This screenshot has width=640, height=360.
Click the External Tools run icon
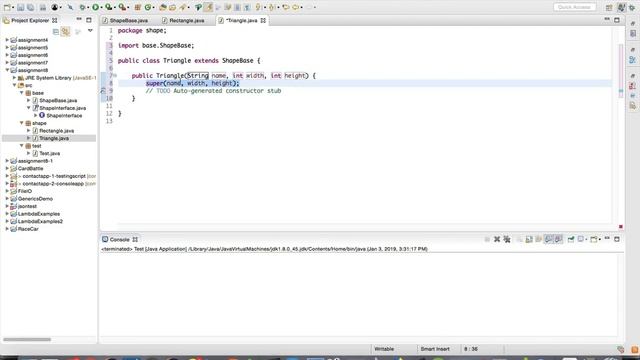pyautogui.click(x=122, y=7)
